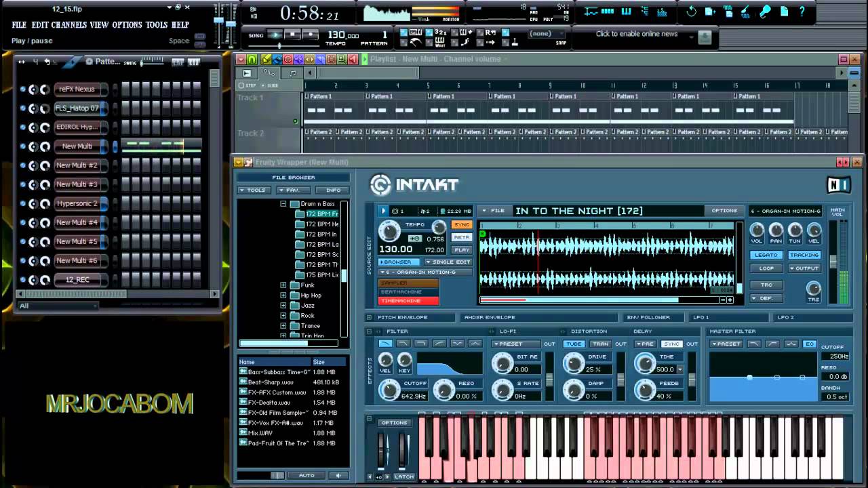Viewport: 868px width, 488px height.
Task: Open the SINGLE EDIT dropdown
Action: click(448, 262)
